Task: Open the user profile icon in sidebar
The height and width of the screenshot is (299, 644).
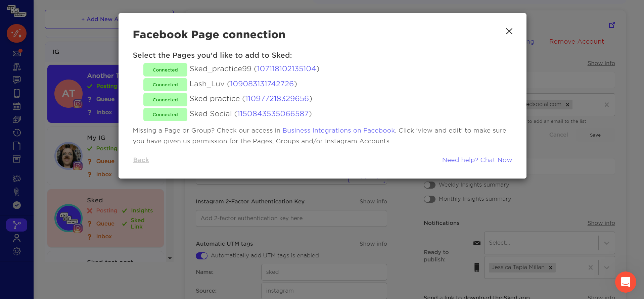Action: [x=16, y=238]
